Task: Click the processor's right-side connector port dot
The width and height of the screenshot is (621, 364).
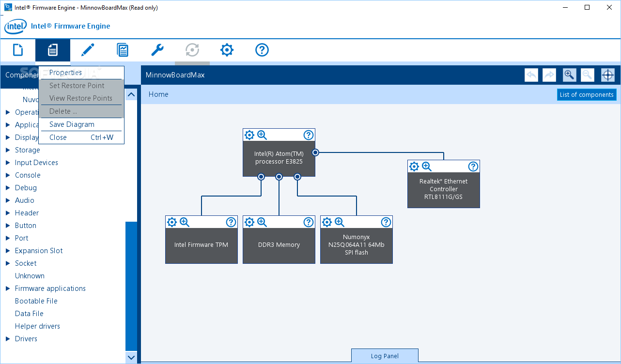Action: (315, 152)
